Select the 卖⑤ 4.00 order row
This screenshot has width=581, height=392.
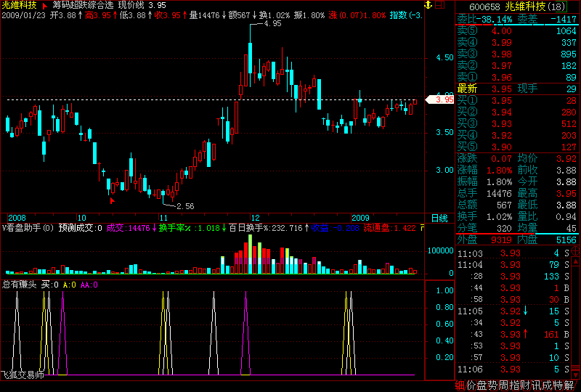517,30
